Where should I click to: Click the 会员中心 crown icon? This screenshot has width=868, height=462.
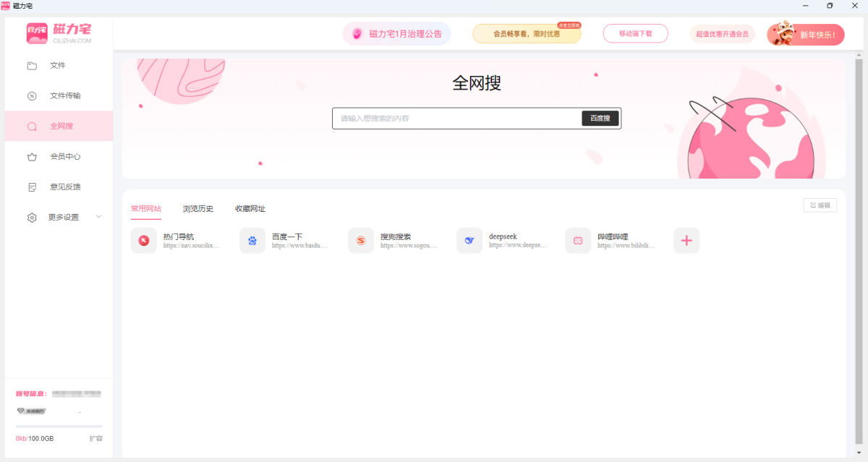pyautogui.click(x=32, y=157)
